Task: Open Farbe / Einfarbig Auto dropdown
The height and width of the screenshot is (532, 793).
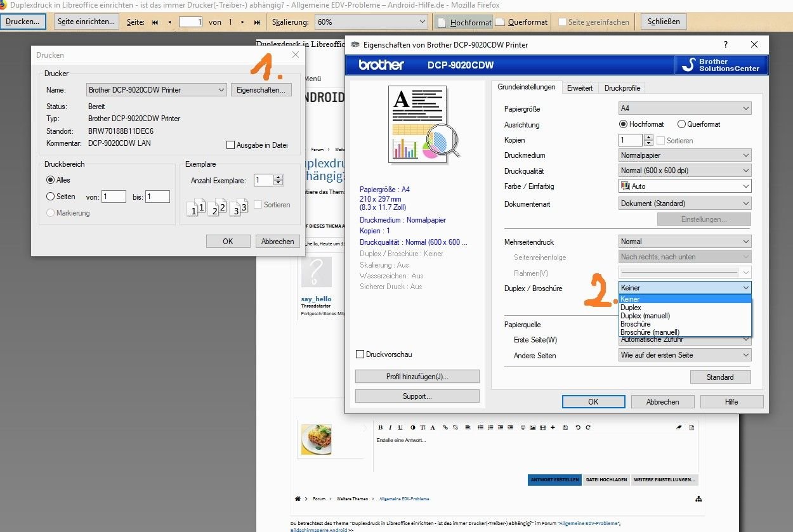Action: click(x=685, y=186)
